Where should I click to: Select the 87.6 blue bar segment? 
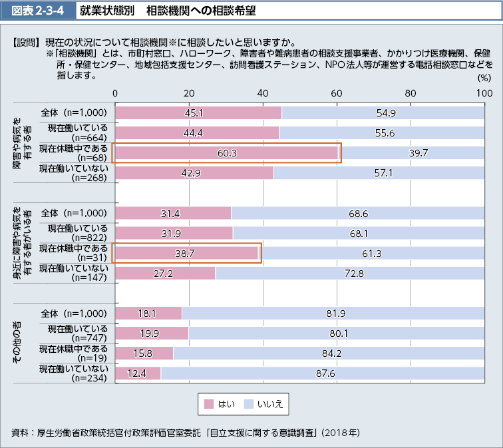click(323, 373)
